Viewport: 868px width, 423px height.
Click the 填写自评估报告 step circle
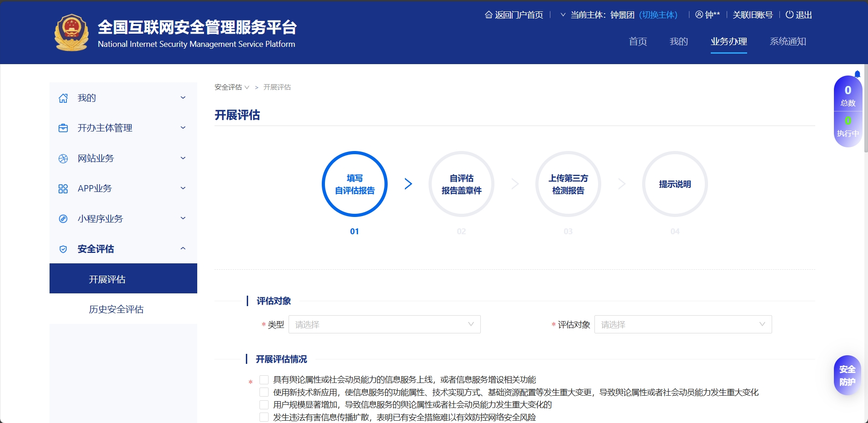[x=354, y=184]
